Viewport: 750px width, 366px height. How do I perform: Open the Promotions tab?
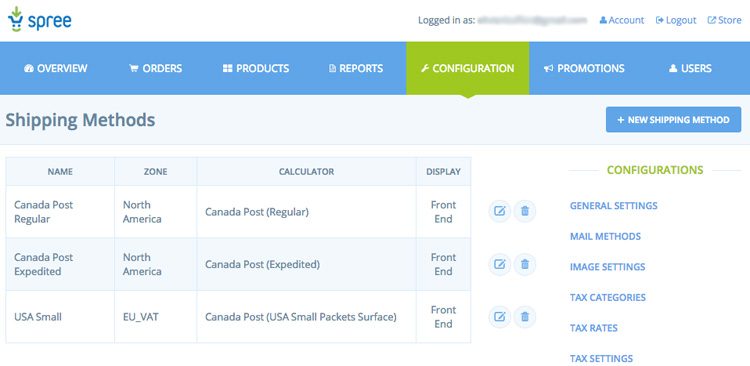(x=584, y=68)
